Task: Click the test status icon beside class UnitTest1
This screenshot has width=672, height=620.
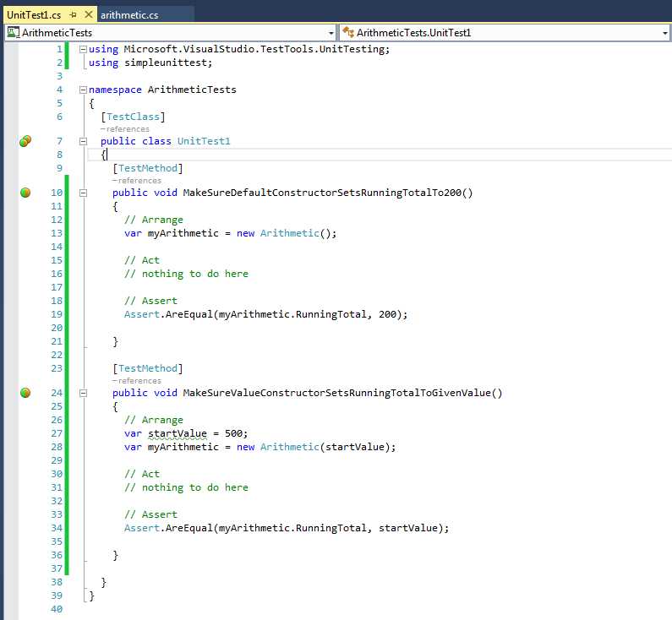Action: coord(25,140)
